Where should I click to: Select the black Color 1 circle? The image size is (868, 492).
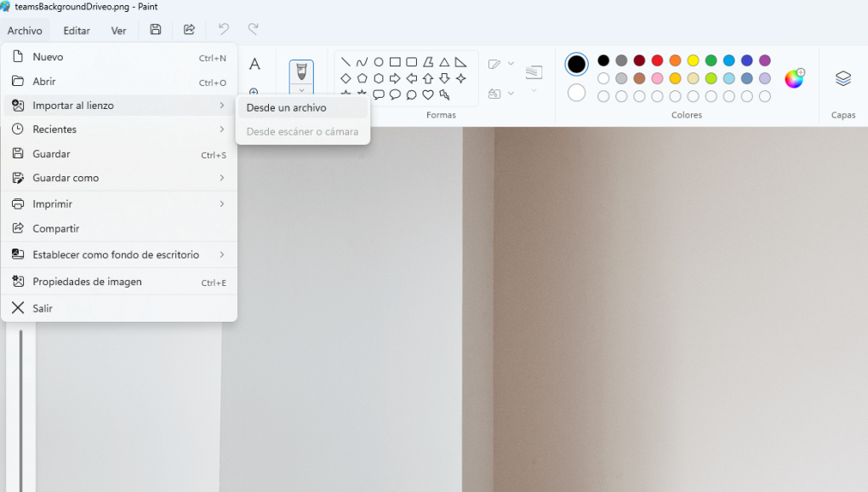point(576,65)
